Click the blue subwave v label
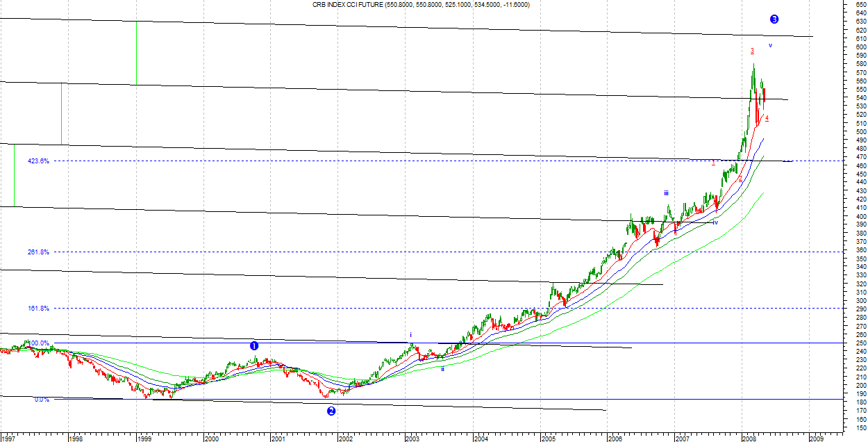The width and height of the screenshot is (868, 442). (770, 45)
